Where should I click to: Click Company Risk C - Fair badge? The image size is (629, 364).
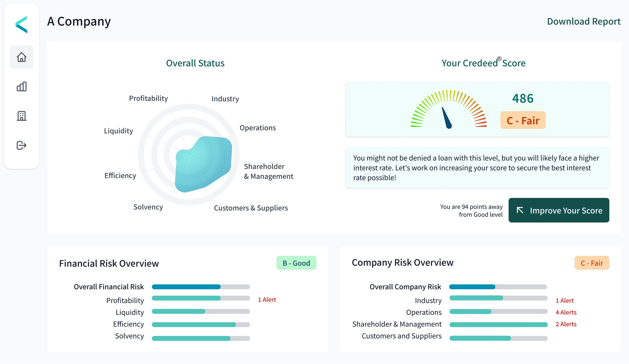tap(592, 263)
